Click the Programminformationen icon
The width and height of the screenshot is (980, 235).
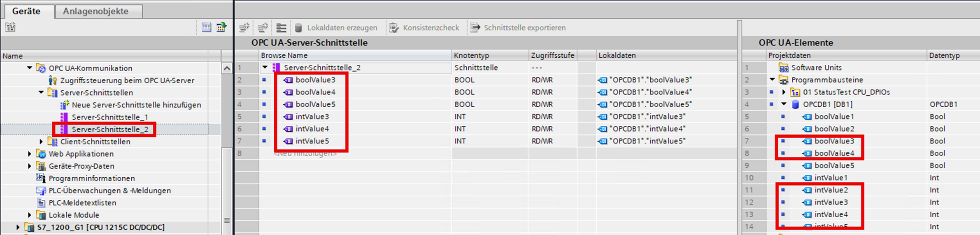pos(41,178)
